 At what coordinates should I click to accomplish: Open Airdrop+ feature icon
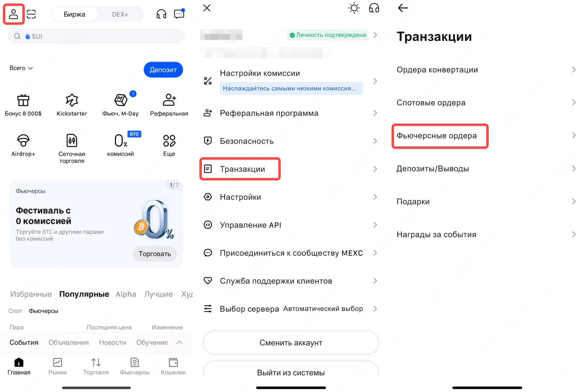(x=23, y=140)
